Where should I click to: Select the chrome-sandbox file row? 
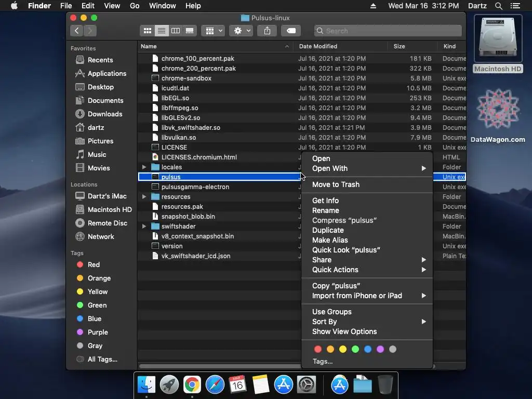[x=302, y=78]
